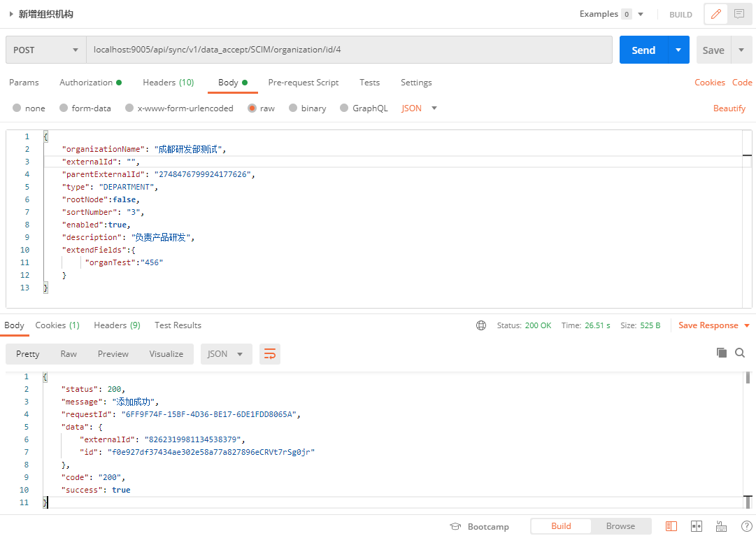Viewport: 756px width, 536px height.
Task: Click the request URL input field
Action: pyautogui.click(x=348, y=50)
